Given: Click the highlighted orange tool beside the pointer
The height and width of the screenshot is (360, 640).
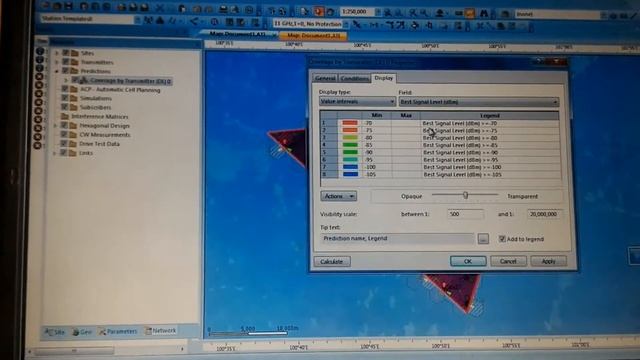Looking at the screenshot, I should point(319,12).
